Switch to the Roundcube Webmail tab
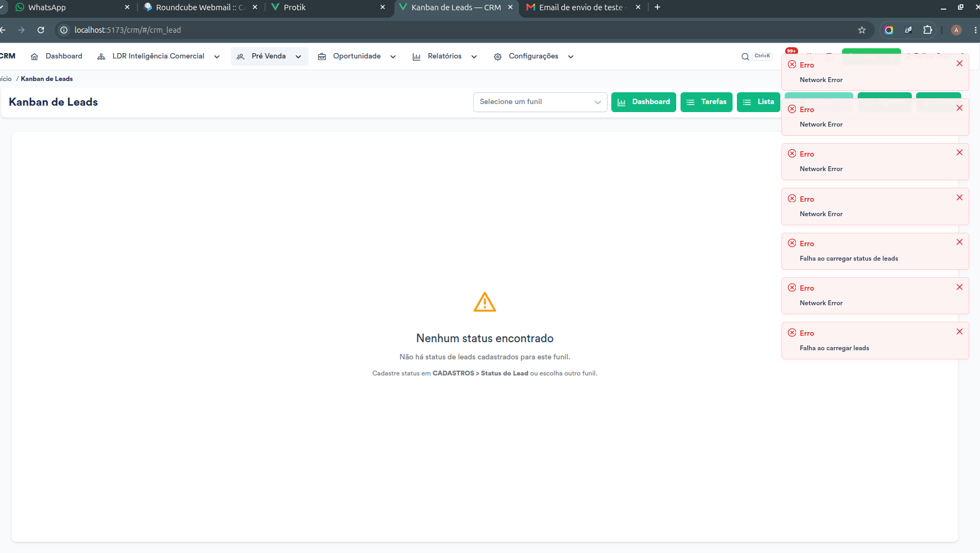The width and height of the screenshot is (980, 553). pos(200,8)
